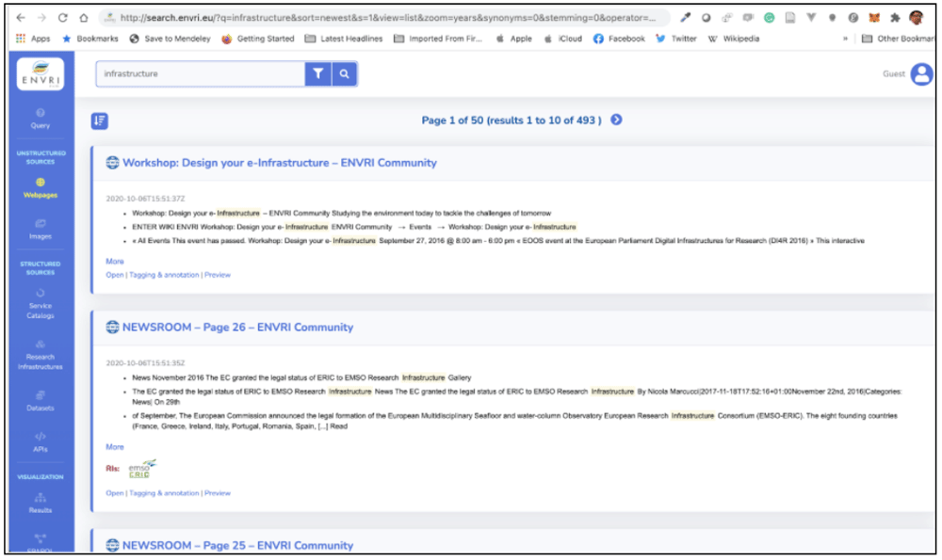Viewport: 942px width, 560px height.
Task: Select Images source in sidebar
Action: [x=41, y=230]
